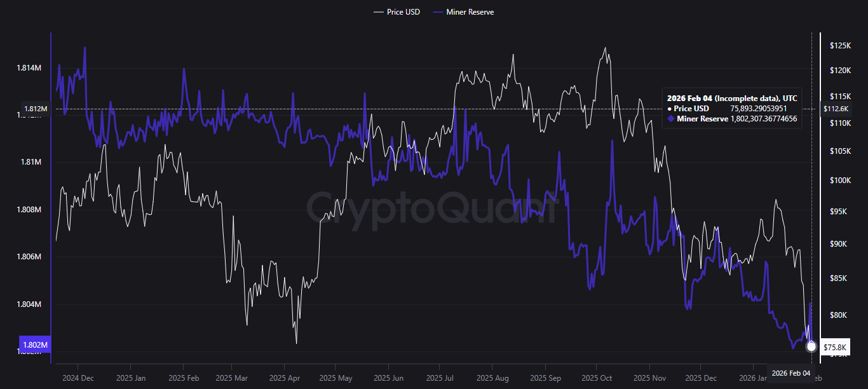Viewport: 868px width, 389px height.
Task: Click the 2024 Dec label on time axis
Action: (78, 378)
